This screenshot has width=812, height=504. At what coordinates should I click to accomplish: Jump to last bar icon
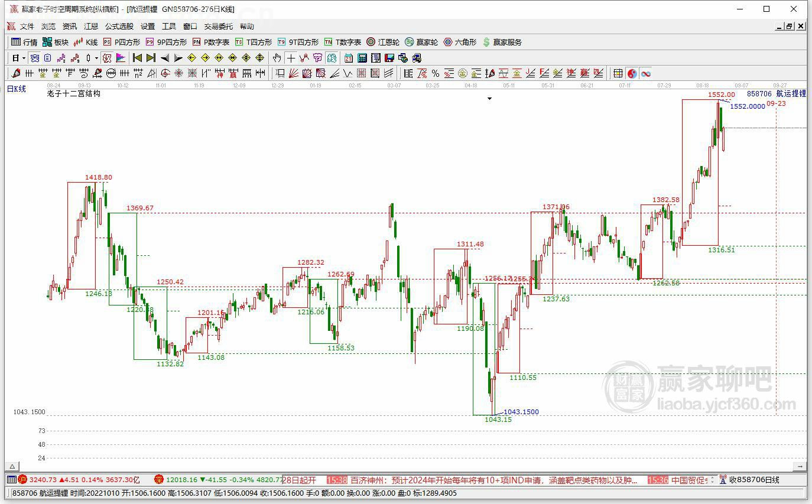[x=151, y=58]
